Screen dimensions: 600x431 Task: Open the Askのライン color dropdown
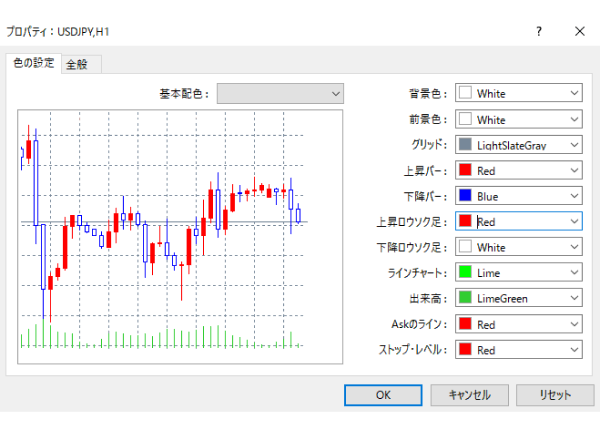[518, 324]
